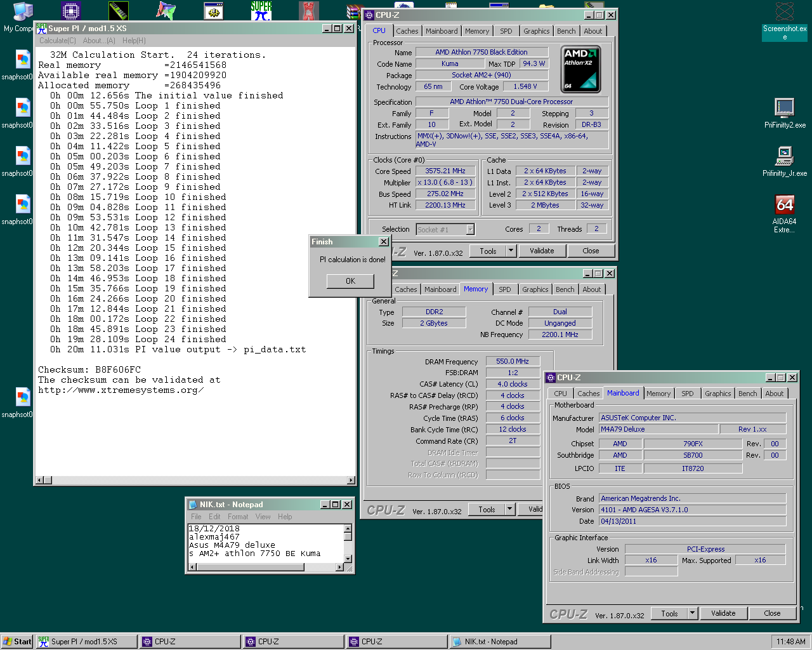Screen dimensions: 812x650
Task: Switch to Bench tab in CPU-Z CPU window
Action: click(x=566, y=31)
